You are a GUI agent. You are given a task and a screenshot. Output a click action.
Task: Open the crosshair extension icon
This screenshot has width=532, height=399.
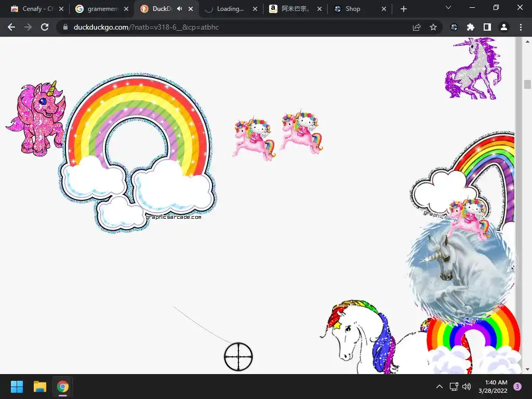[454, 27]
